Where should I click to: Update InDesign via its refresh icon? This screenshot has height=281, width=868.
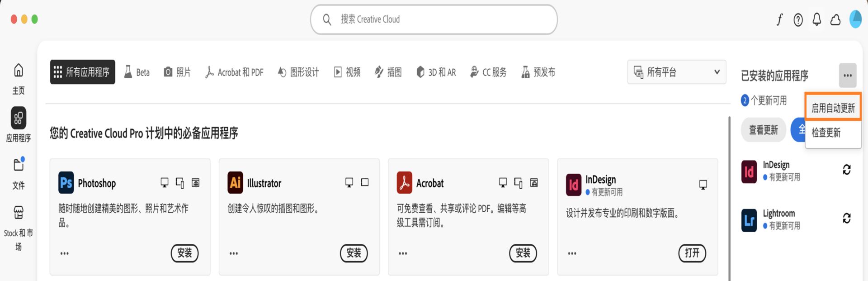click(847, 170)
